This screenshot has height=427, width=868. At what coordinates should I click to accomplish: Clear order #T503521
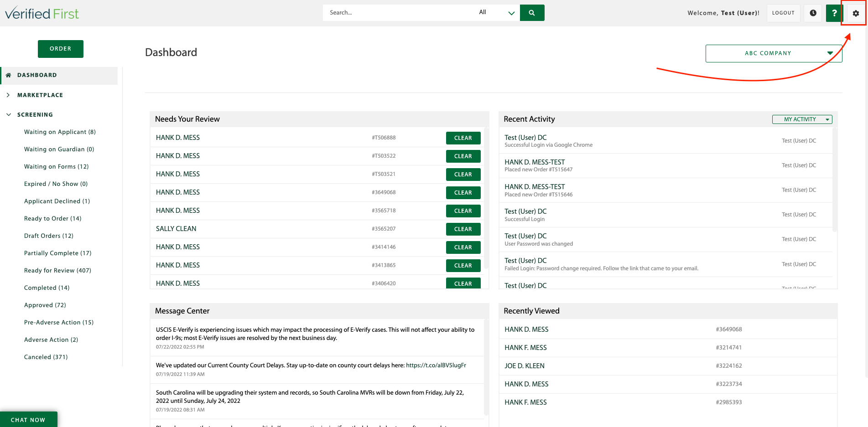[463, 175]
